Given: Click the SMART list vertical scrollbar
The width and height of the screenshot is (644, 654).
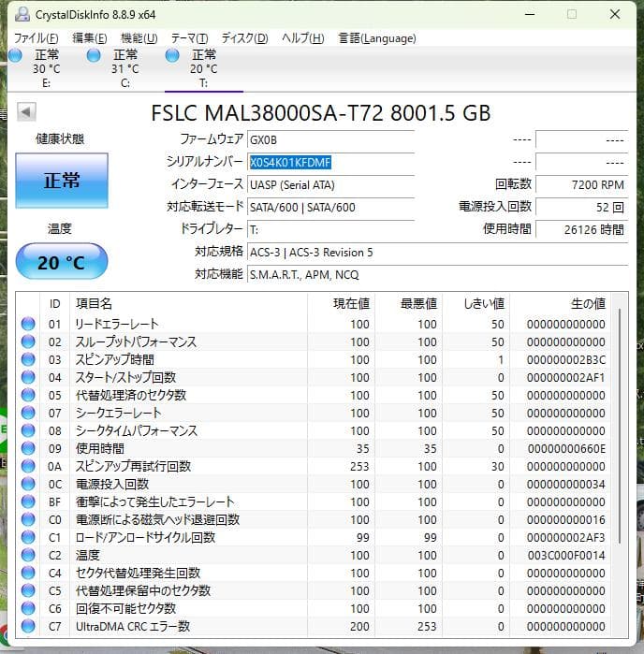Looking at the screenshot, I should [620, 426].
